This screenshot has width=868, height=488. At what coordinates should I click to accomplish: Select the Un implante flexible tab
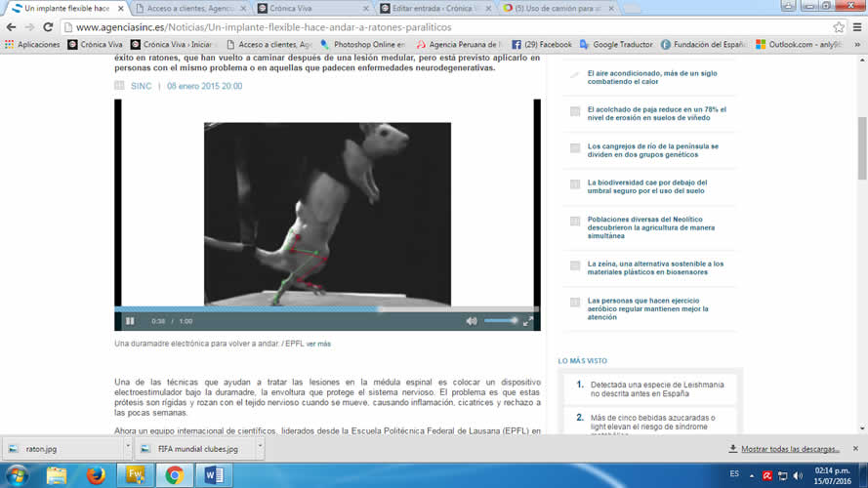(x=65, y=9)
